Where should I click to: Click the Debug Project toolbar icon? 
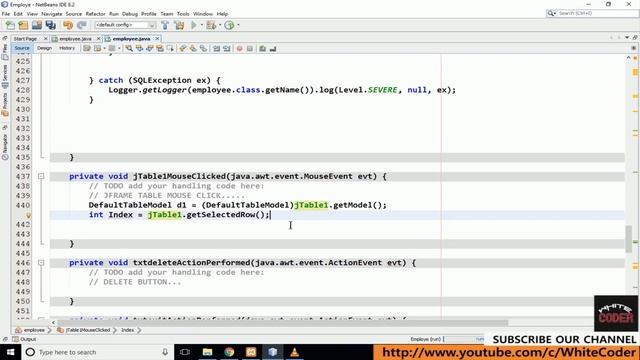[x=211, y=25]
